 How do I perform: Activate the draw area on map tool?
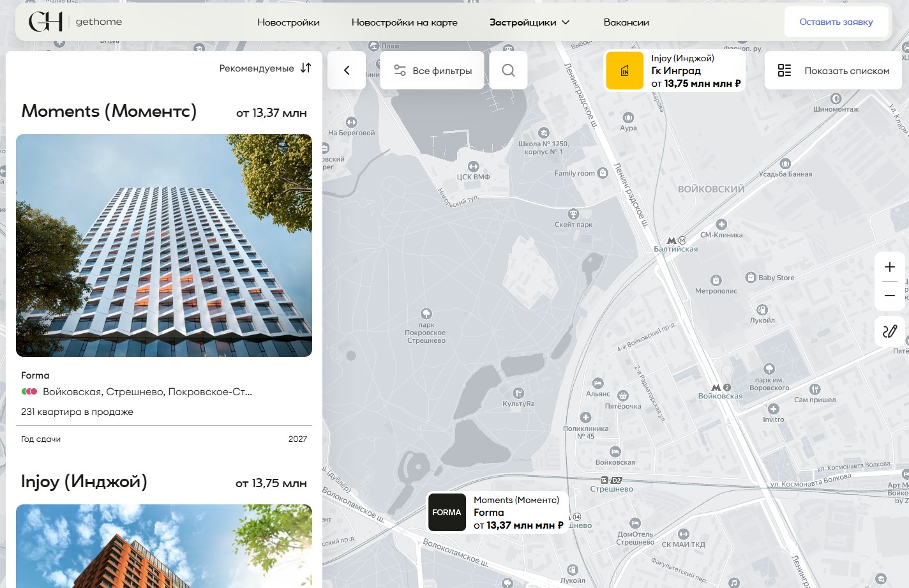point(890,331)
